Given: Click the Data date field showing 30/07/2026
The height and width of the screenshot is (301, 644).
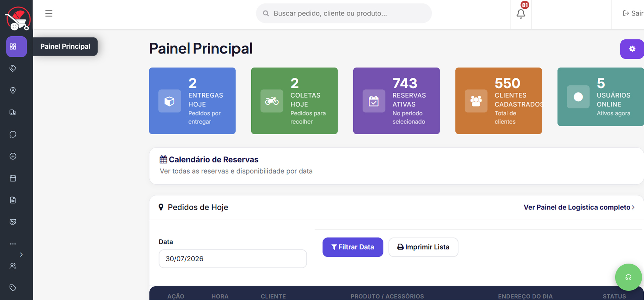Looking at the screenshot, I should pyautogui.click(x=233, y=259).
